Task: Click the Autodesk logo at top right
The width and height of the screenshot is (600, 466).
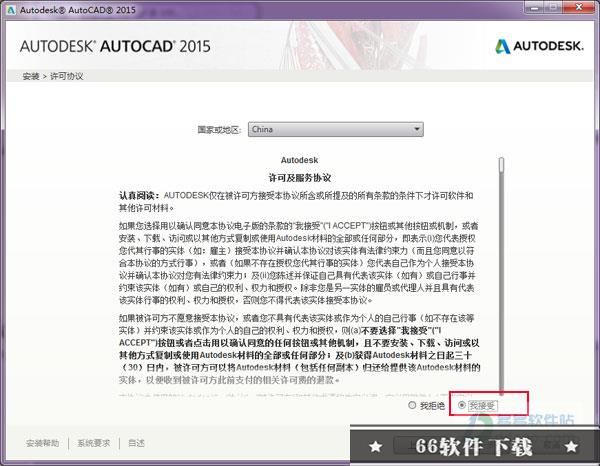Action: (x=539, y=46)
